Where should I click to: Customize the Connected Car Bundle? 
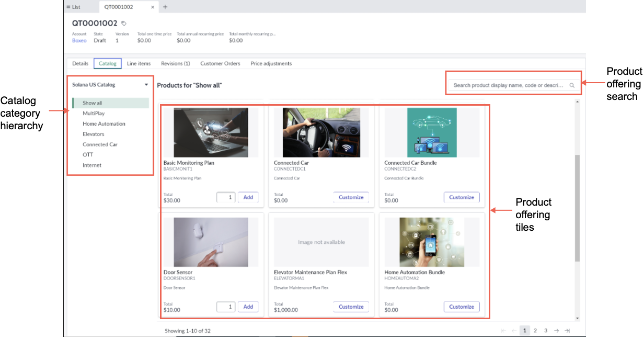click(x=462, y=197)
